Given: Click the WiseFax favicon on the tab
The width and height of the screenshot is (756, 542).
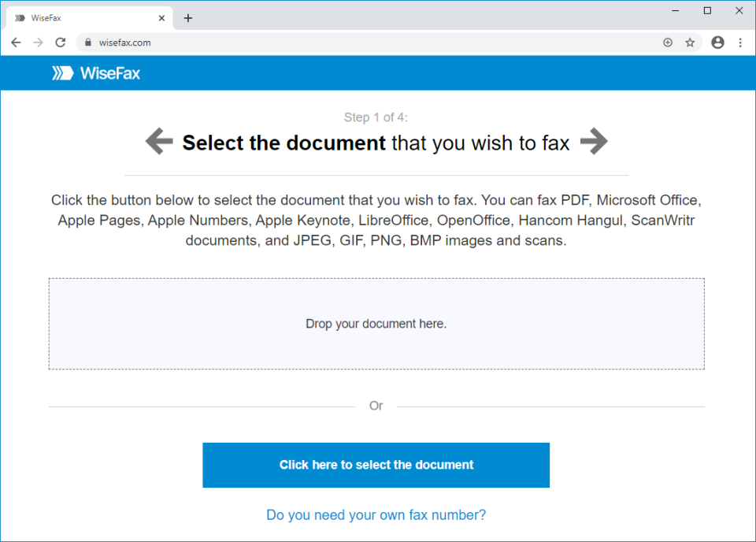Looking at the screenshot, I should pyautogui.click(x=18, y=17).
